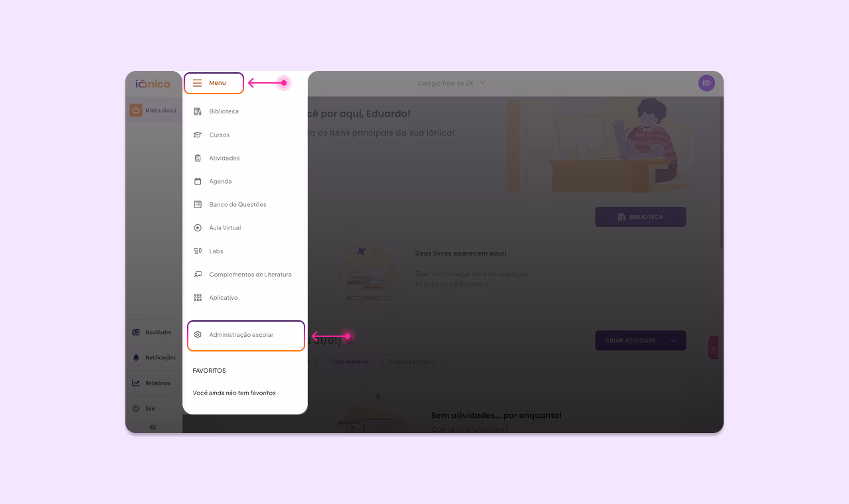This screenshot has height=504, width=849.
Task: Click the Banco de Questões icon
Action: point(198,204)
